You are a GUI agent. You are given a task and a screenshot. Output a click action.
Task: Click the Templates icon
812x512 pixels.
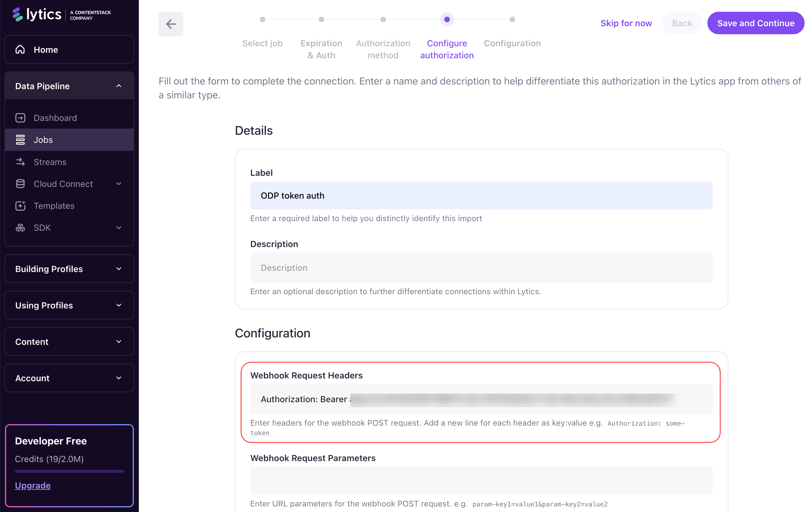[20, 206]
